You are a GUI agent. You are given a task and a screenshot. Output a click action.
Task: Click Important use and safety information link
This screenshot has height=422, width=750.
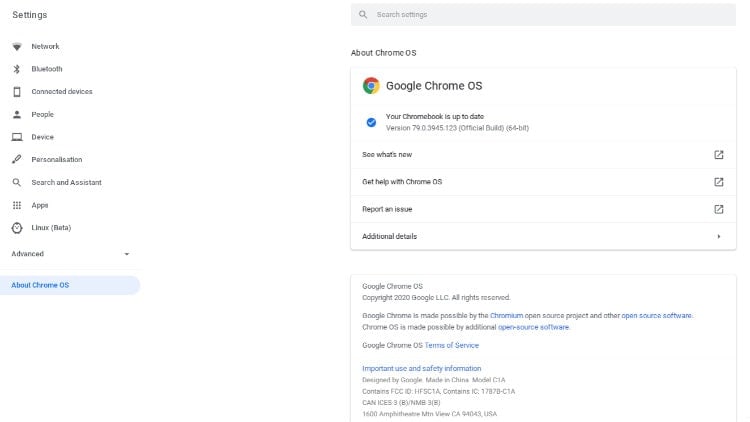pyautogui.click(x=421, y=368)
